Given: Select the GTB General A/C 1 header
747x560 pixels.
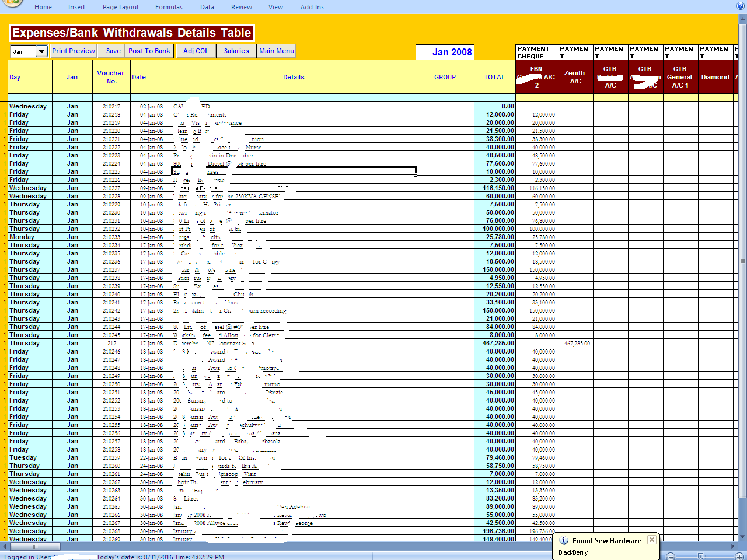Looking at the screenshot, I should (x=680, y=77).
